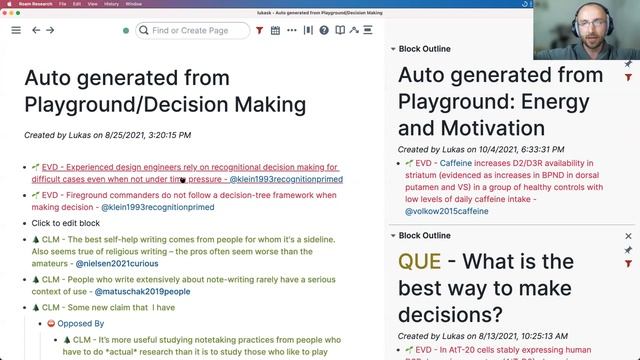Screen dimensions: 640x360
Task: Open the Opposed By link
Action: [80, 323]
